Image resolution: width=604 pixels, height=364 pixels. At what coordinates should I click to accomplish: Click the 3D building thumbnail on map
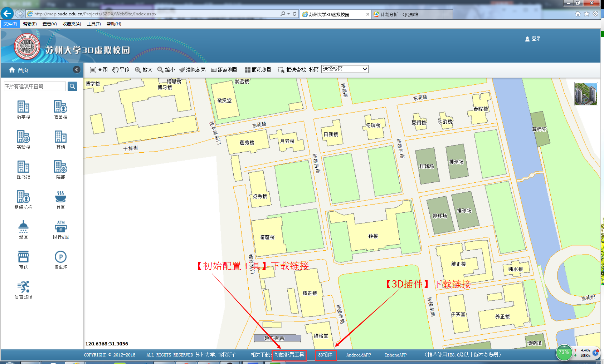click(585, 94)
